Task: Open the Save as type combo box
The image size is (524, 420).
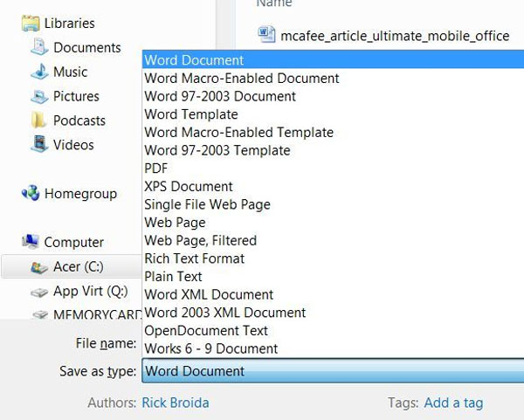Action: (332, 371)
